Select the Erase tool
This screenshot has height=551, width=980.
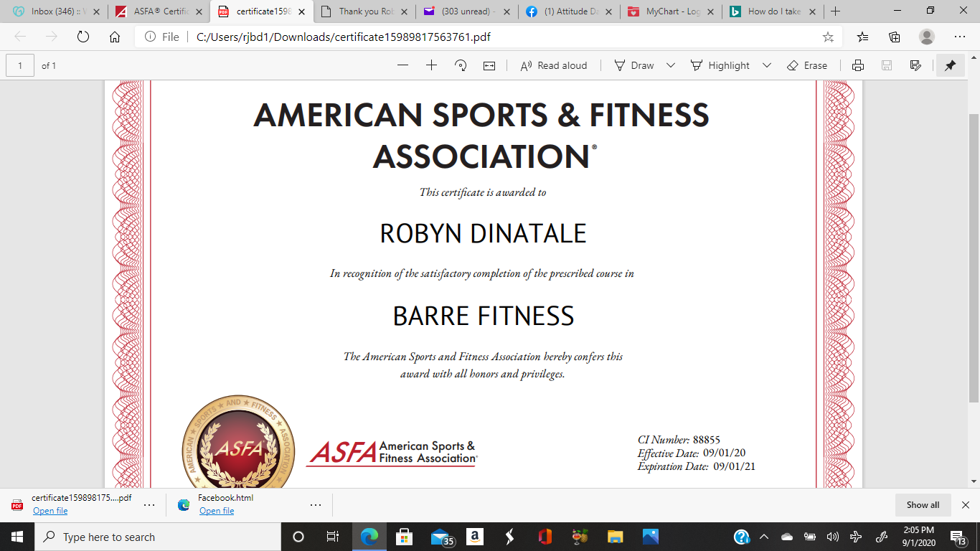807,65
